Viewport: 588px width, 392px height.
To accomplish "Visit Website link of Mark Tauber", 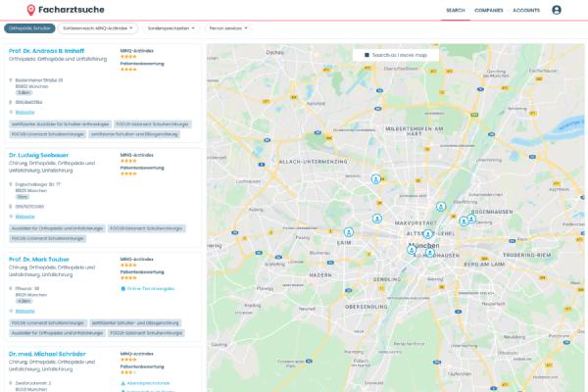I will (x=24, y=311).
